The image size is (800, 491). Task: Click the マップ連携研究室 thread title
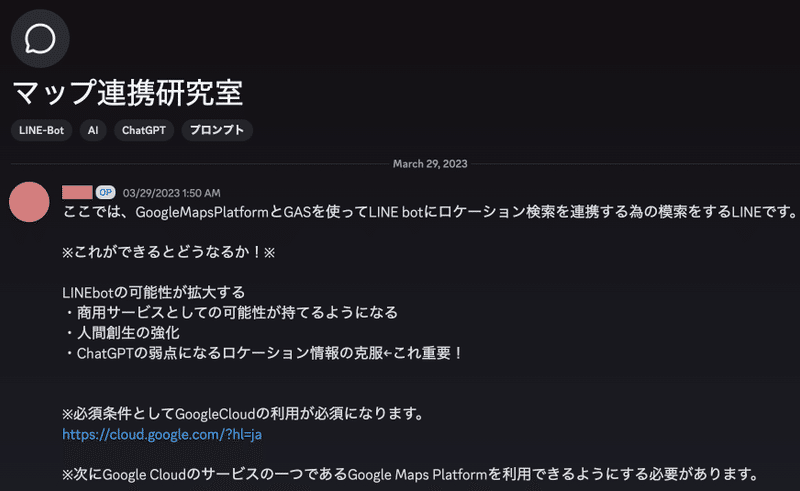pyautogui.click(x=127, y=92)
